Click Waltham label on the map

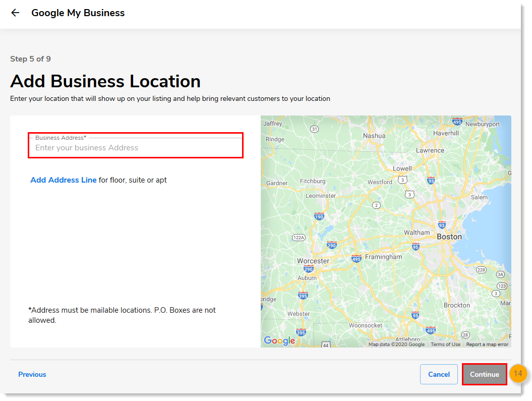[417, 233]
